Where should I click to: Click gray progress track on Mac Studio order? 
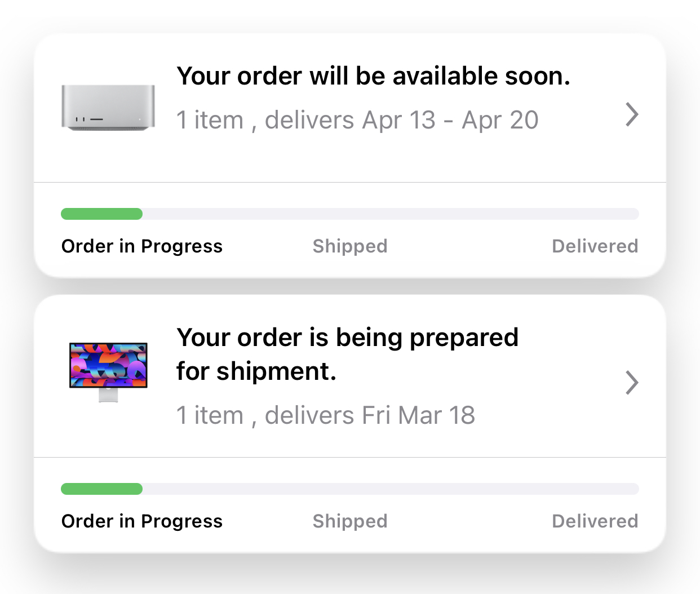(x=390, y=214)
